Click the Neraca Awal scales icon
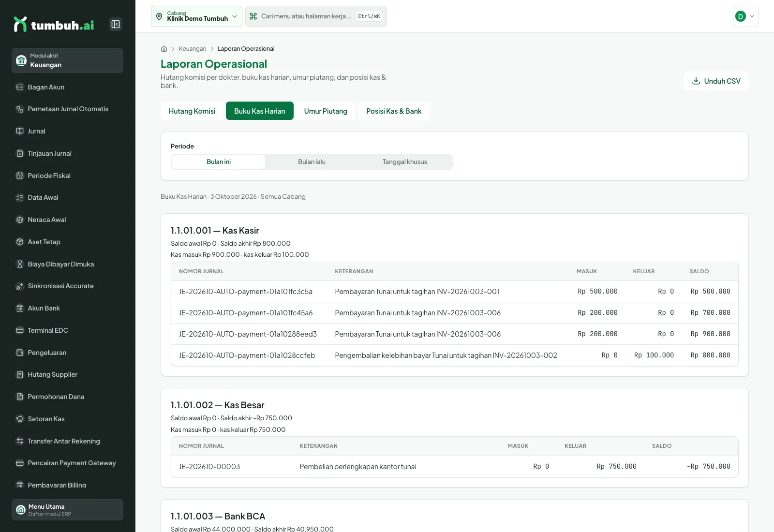This screenshot has width=774, height=532. pos(20,220)
